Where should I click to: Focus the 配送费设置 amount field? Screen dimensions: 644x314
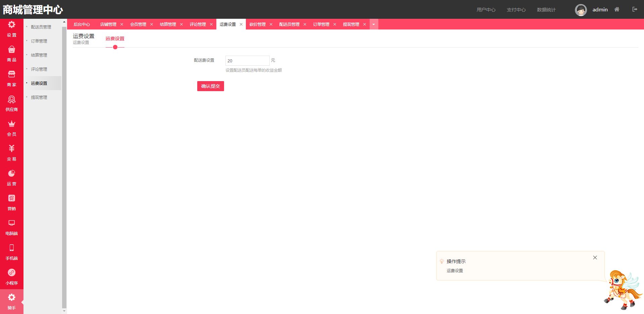click(248, 61)
